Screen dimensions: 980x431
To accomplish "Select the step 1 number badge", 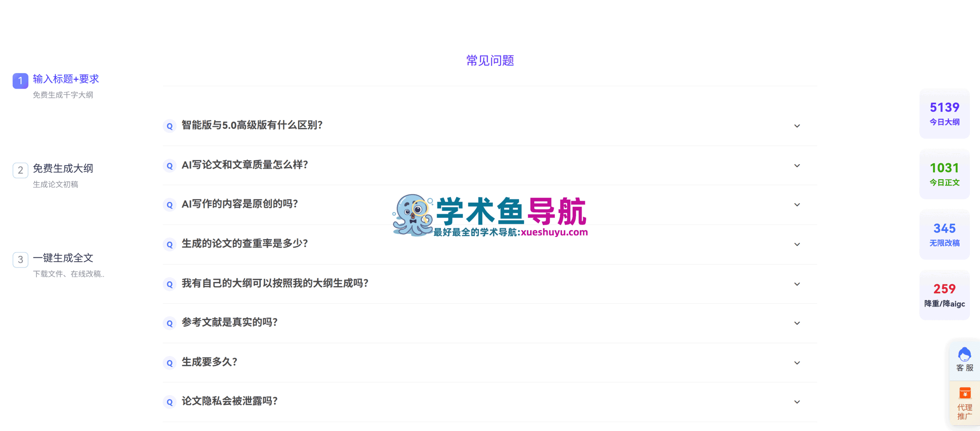I will [x=20, y=80].
